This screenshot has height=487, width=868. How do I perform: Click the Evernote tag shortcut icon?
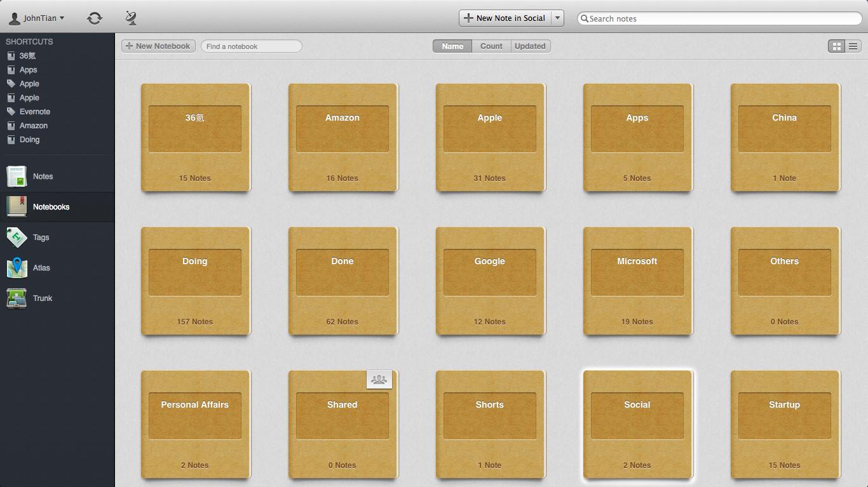point(11,112)
